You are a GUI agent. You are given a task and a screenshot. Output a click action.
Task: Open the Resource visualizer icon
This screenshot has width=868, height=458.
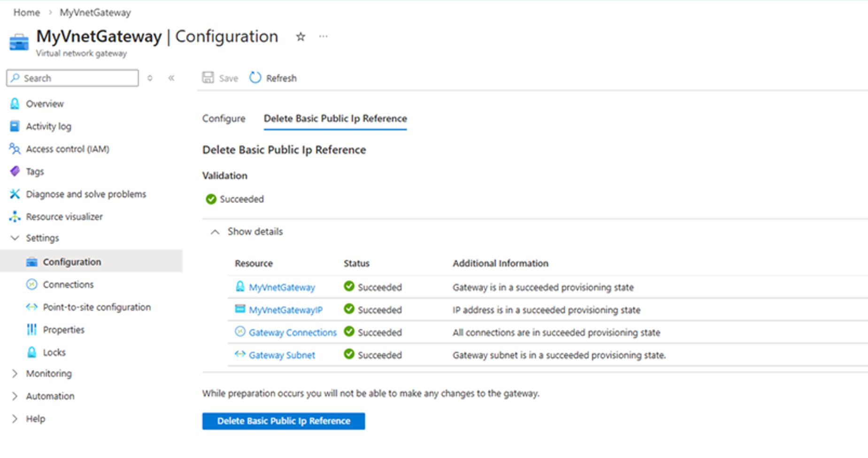pos(15,216)
